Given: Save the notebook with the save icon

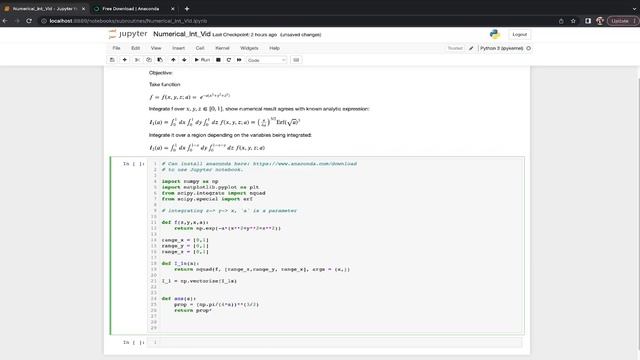Looking at the screenshot, I should tap(112, 60).
